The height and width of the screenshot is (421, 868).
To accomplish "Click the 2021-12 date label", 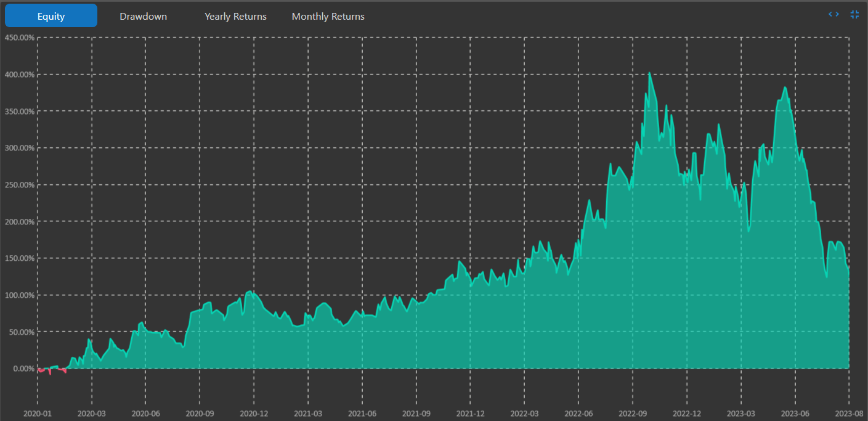I will click(x=471, y=413).
